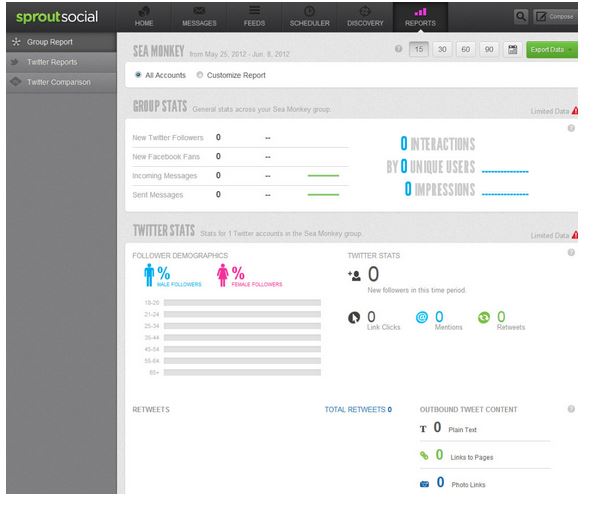Open the Feeds list icon

click(255, 11)
